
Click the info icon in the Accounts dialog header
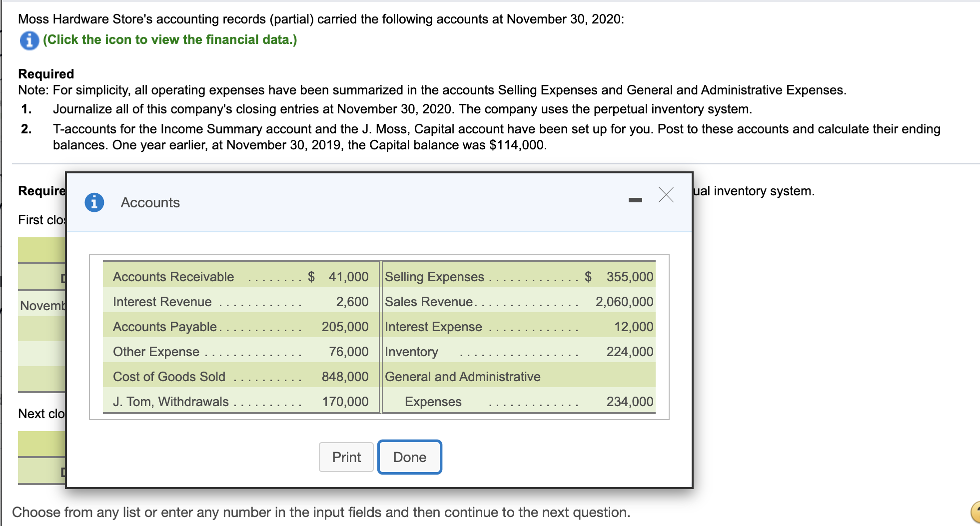coord(94,202)
